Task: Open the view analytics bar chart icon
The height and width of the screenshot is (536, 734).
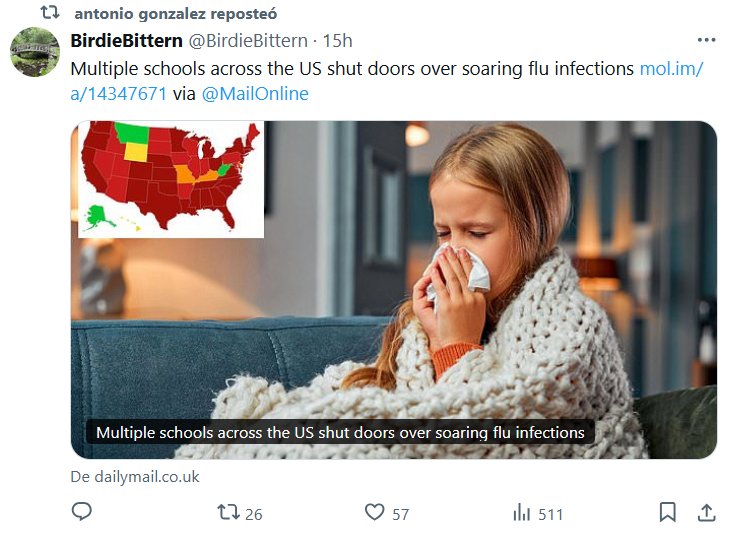Action: point(521,512)
